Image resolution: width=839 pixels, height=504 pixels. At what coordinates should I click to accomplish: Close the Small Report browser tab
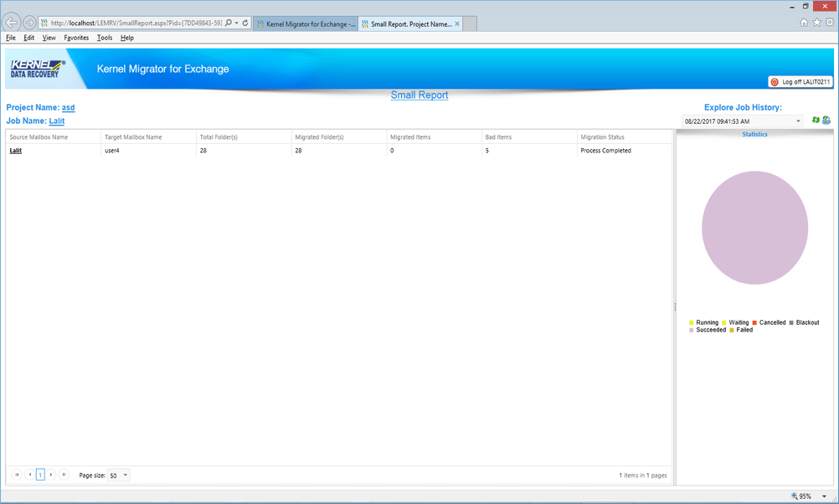[457, 24]
